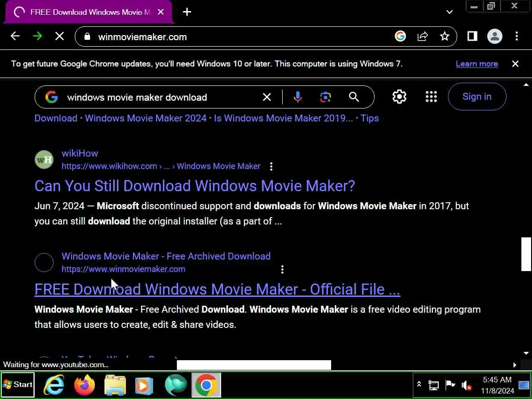Click the wikiHow favicon
The height and width of the screenshot is (399, 532).
[x=44, y=159]
